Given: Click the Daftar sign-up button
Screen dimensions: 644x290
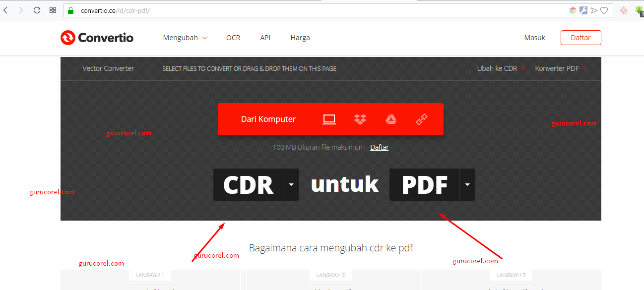Looking at the screenshot, I should 580,38.
